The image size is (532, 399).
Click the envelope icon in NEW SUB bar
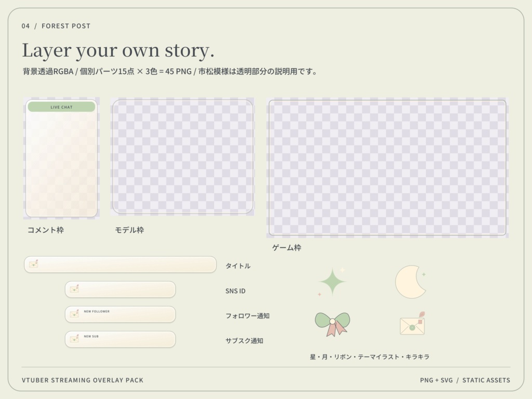[x=75, y=339]
